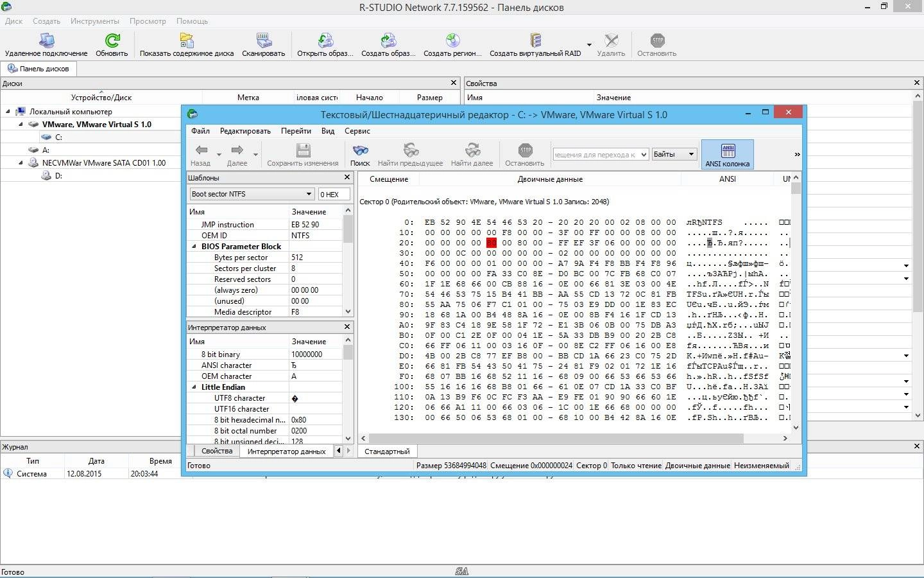Sort by Device/Disk column header
This screenshot has height=578, width=924.
point(101,98)
